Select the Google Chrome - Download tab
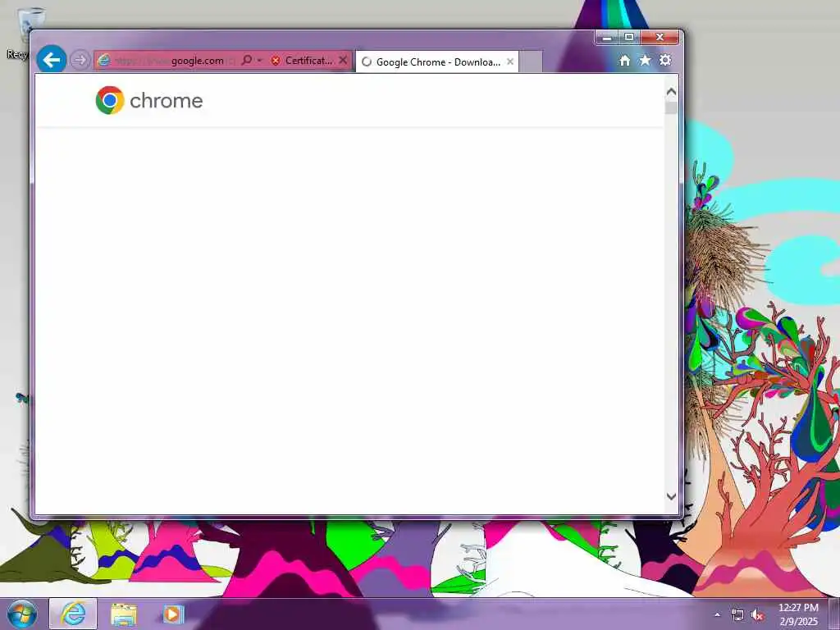The height and width of the screenshot is (630, 840). [437, 62]
